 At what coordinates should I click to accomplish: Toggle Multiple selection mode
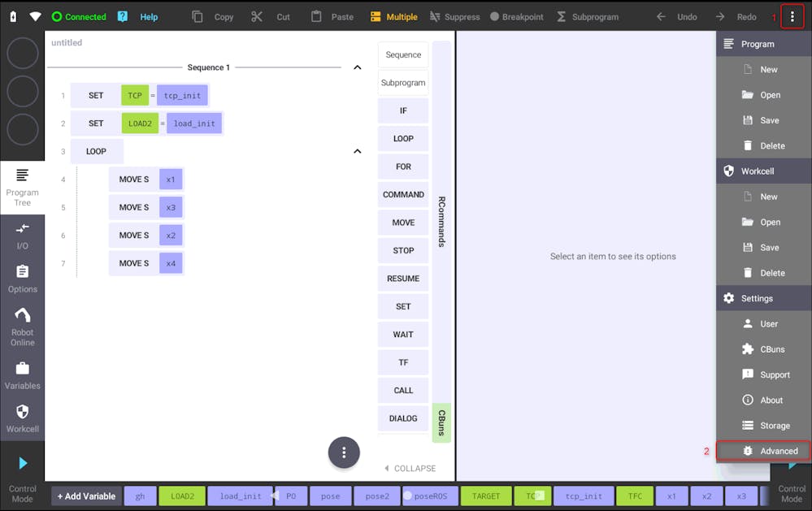click(x=393, y=16)
